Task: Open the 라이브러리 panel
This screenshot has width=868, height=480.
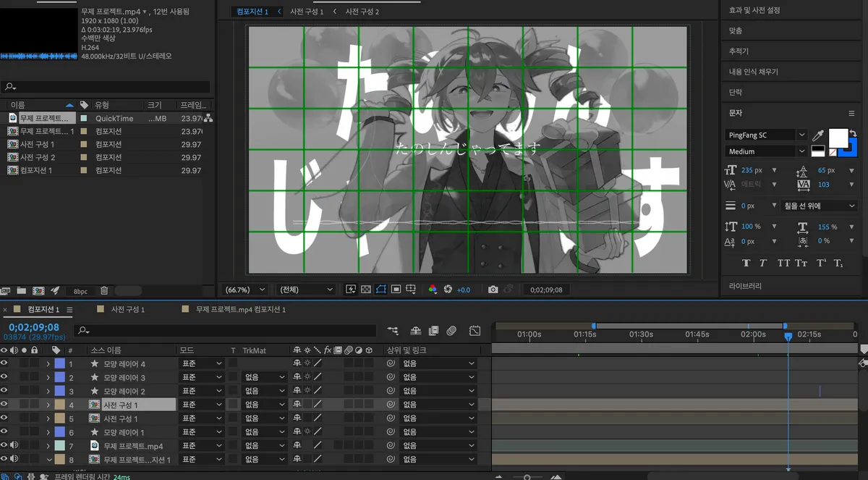Action: click(745, 286)
